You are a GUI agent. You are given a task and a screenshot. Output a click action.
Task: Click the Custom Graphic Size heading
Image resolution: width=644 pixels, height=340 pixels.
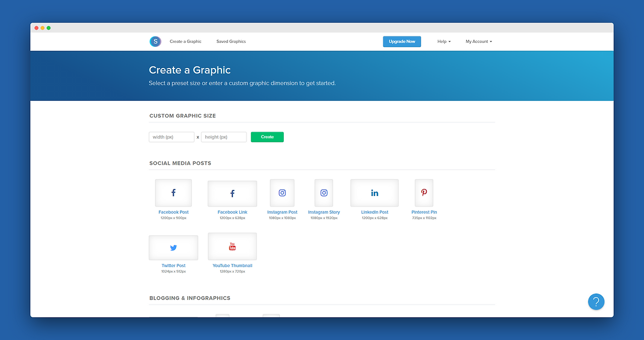point(183,116)
